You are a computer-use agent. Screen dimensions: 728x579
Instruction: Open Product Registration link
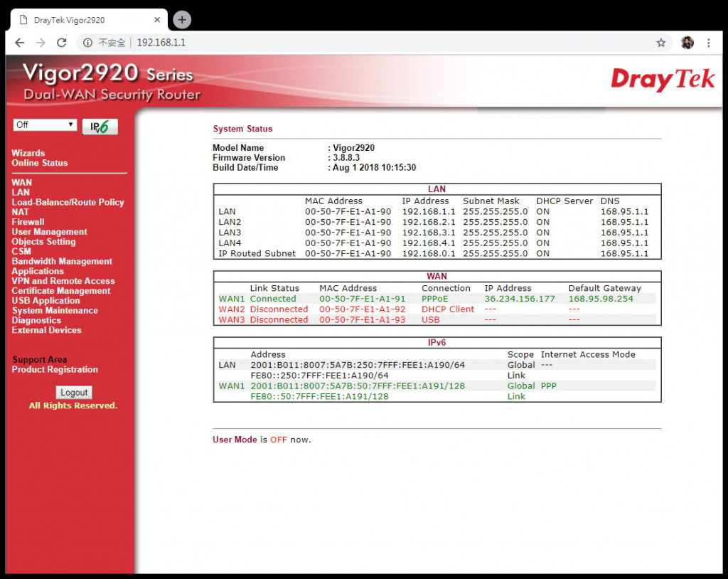pyautogui.click(x=55, y=369)
